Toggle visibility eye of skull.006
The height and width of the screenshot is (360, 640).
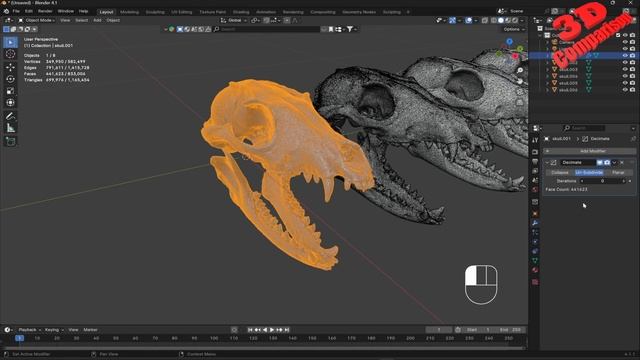[625, 89]
